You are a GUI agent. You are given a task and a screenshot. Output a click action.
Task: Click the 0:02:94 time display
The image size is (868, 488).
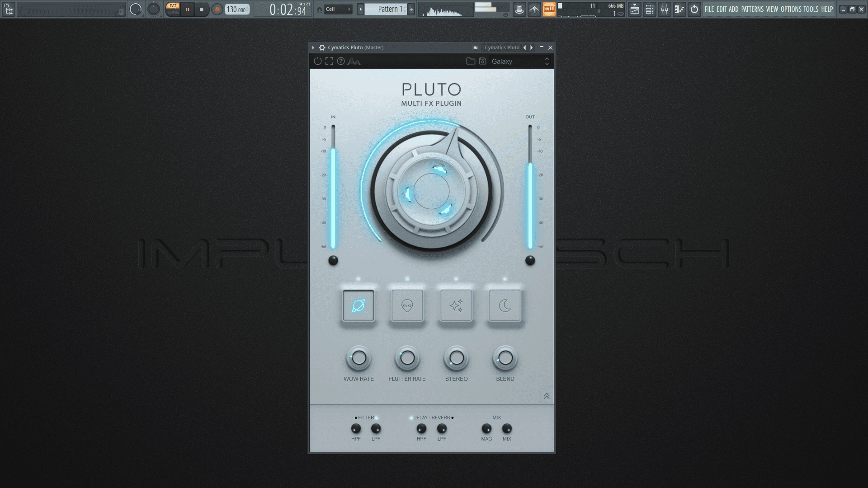tap(289, 9)
